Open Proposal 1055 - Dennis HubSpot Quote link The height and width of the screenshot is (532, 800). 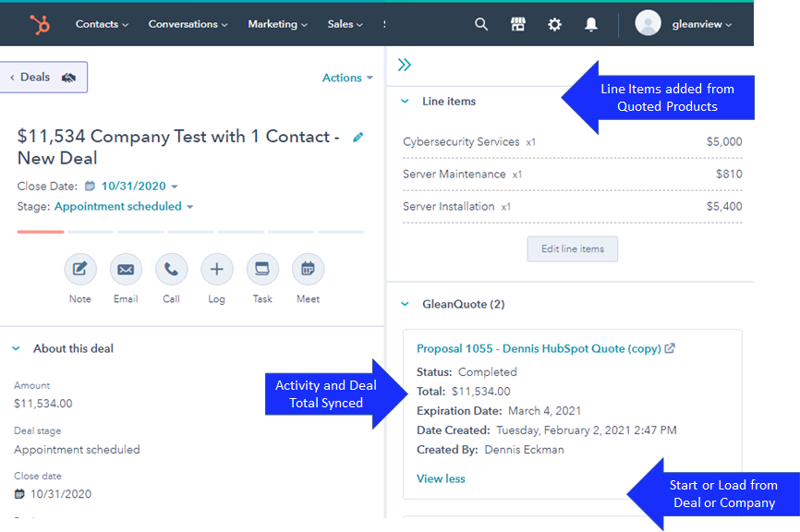(x=539, y=348)
